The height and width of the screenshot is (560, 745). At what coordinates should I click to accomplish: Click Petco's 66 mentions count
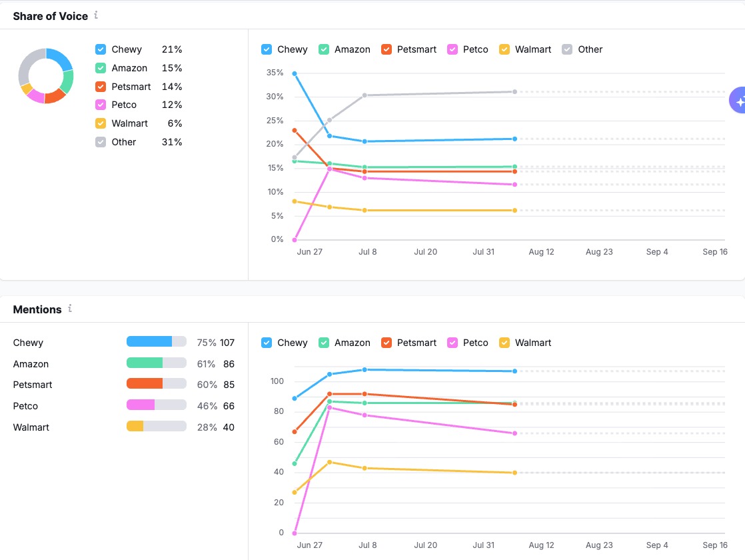[229, 406]
